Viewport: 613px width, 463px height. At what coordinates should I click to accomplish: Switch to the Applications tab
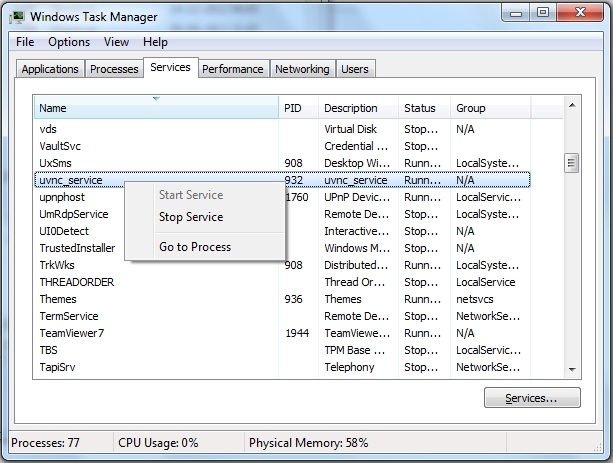point(50,69)
